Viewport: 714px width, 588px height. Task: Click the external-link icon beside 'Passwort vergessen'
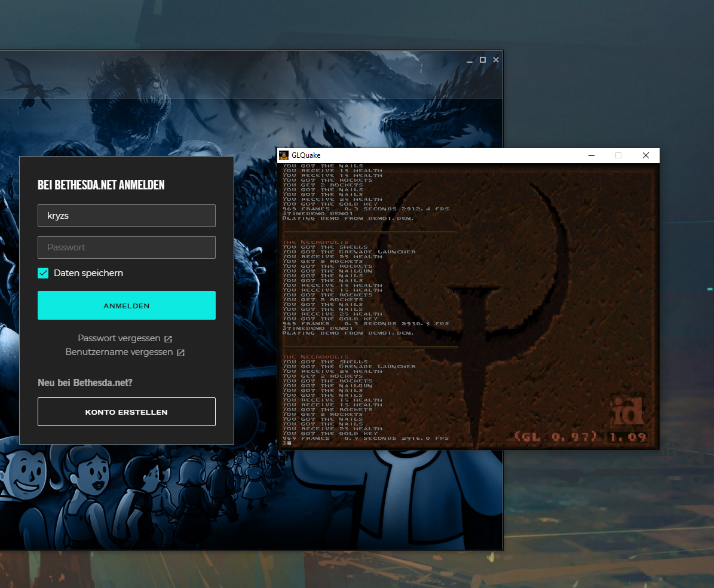tap(168, 339)
